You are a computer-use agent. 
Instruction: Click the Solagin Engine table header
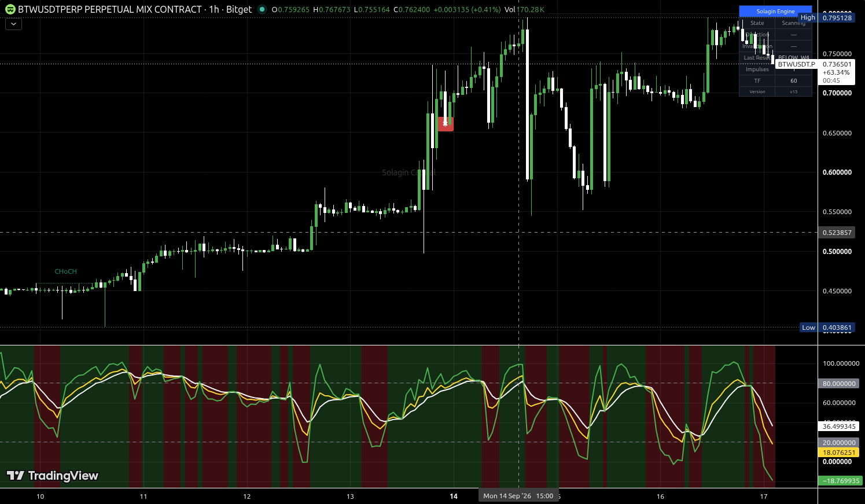pos(775,12)
